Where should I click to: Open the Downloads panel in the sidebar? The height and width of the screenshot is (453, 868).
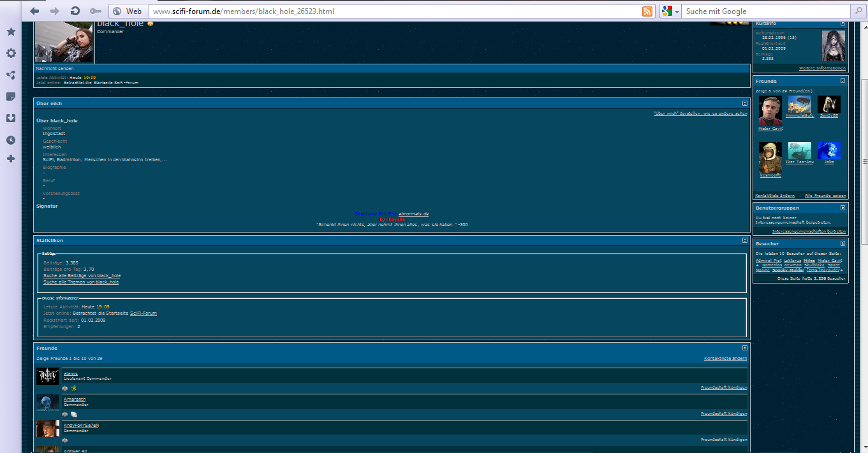click(11, 118)
